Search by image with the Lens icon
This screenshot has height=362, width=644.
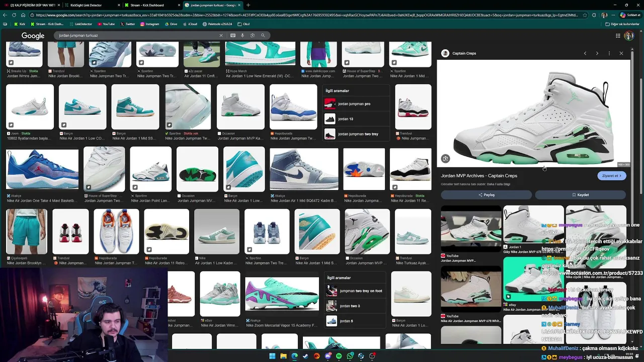[253, 35]
